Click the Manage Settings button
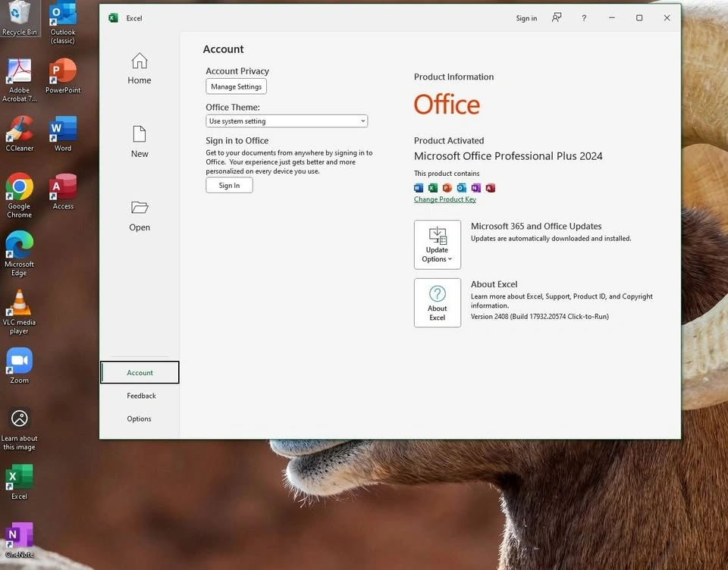 (236, 87)
